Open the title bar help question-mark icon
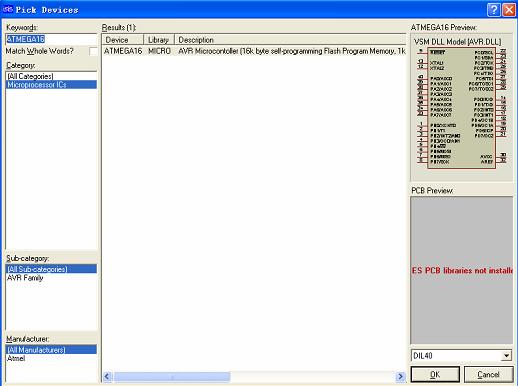The image size is (518, 386). click(493, 10)
